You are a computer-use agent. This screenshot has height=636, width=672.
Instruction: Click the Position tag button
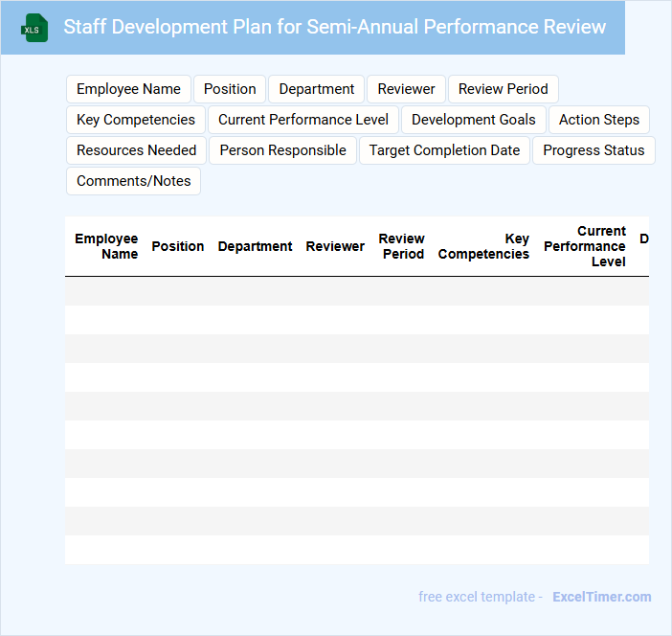click(x=230, y=89)
